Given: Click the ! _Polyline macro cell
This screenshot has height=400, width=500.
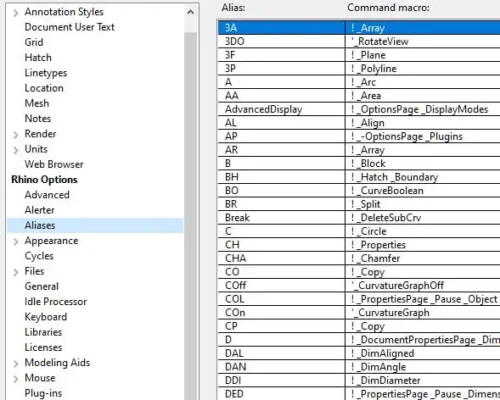Looking at the screenshot, I should pyautogui.click(x=423, y=69).
